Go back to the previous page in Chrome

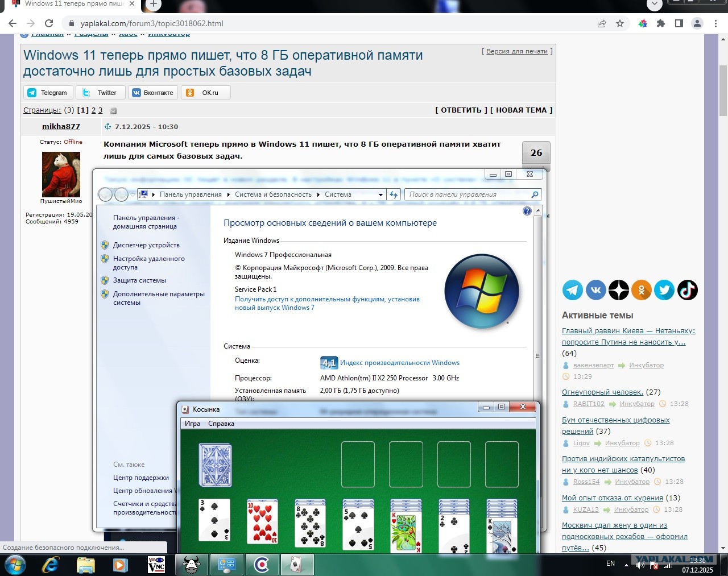coord(13,23)
